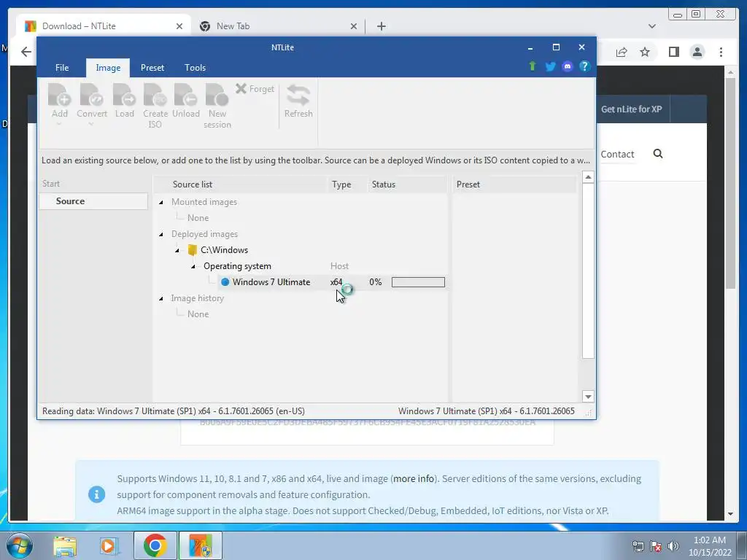Viewport: 747px width, 560px height.
Task: Click the Source list column header
Action: 241,184
